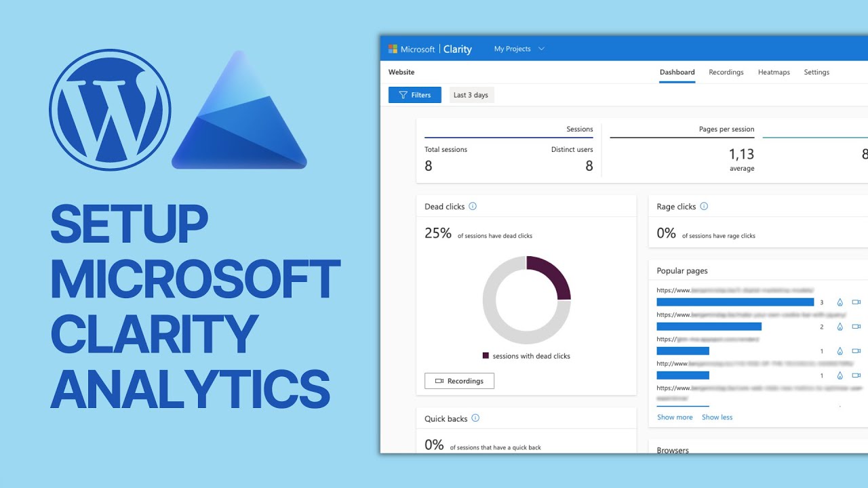This screenshot has width=868, height=488.
Task: Open the My Projects dropdown
Action: pyautogui.click(x=519, y=49)
